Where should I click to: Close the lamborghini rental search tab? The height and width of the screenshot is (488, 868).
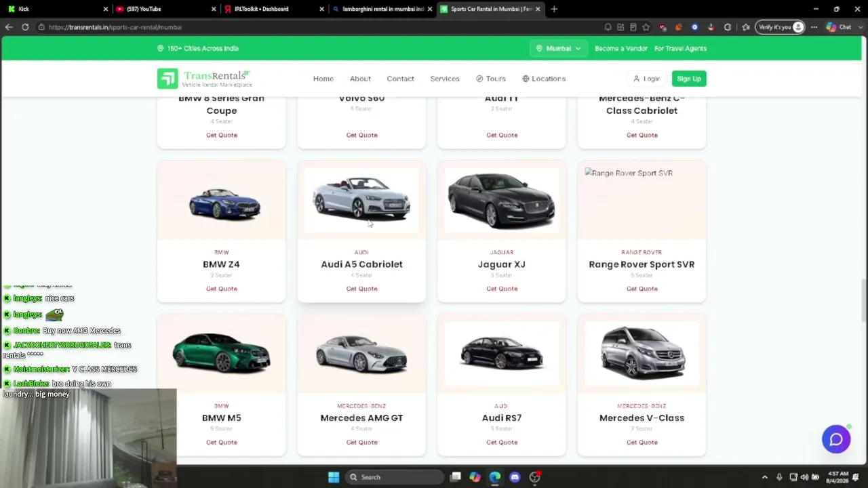(430, 9)
